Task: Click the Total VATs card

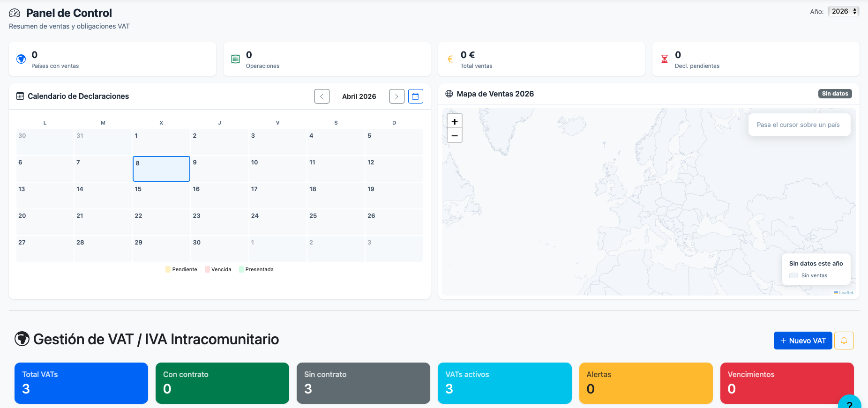Action: 81,383
